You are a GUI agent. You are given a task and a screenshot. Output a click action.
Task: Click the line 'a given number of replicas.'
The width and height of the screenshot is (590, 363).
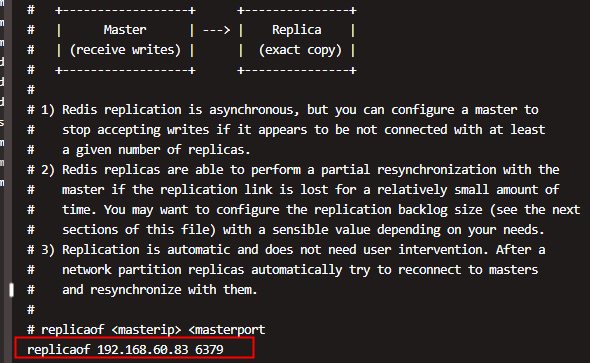156,150
